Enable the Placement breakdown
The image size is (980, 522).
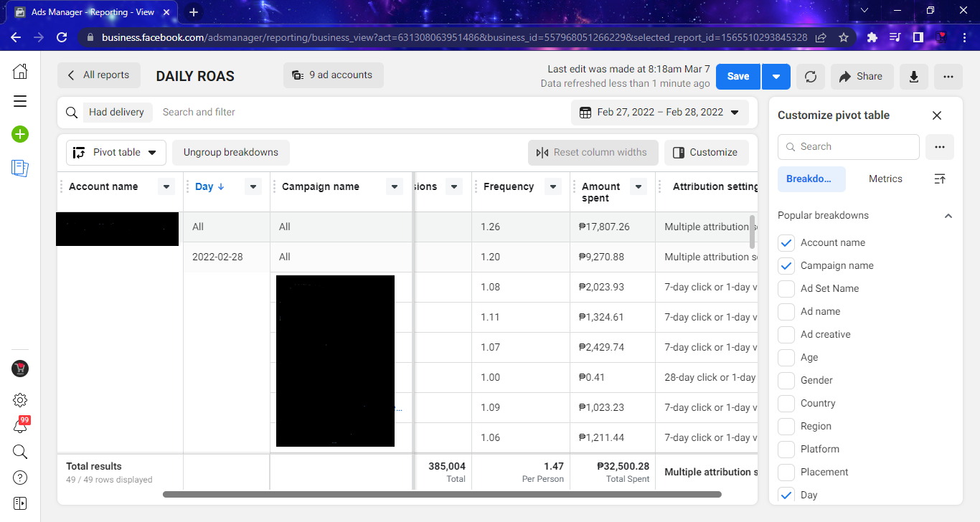point(786,473)
